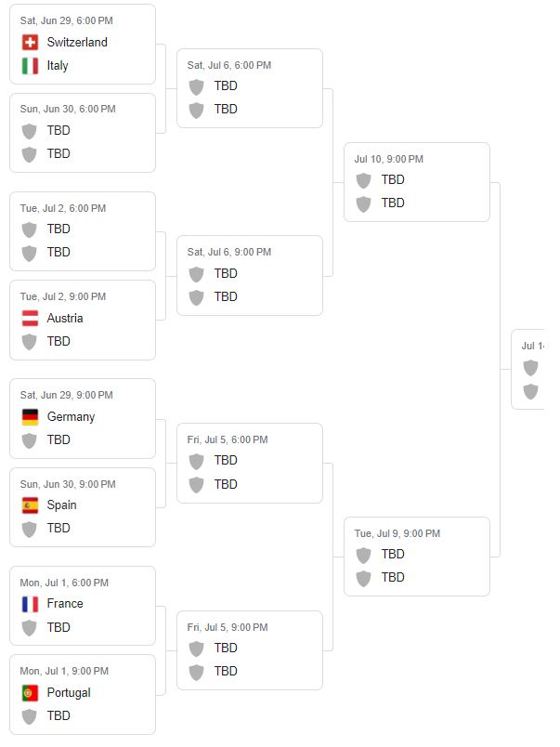Select the Austria flag icon
The width and height of the screenshot is (560, 747).
click(x=30, y=318)
